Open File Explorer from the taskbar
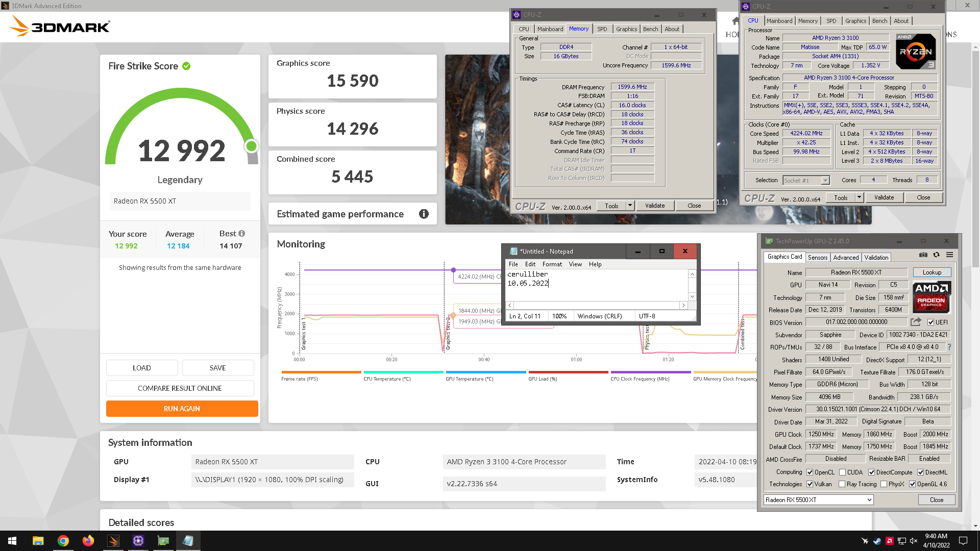Screen dimensions: 980x551 38,541
